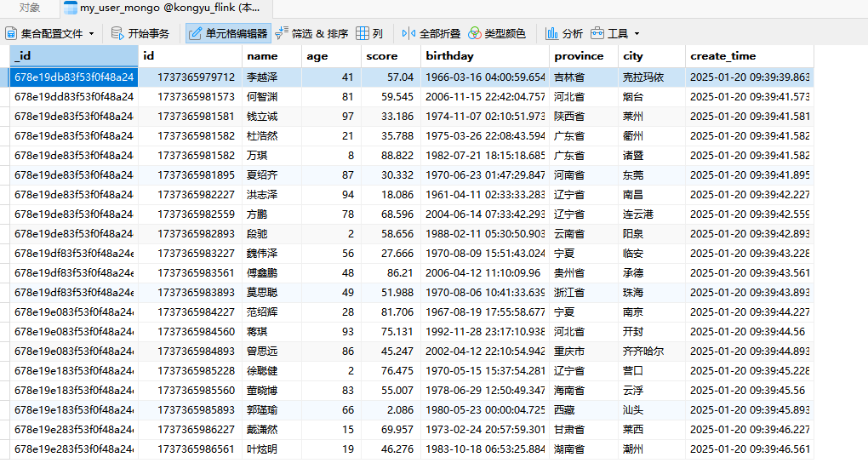Viewport: 868px width, 463px height.
Task: Click 全部折叠 collapse all button
Action: coord(431,34)
